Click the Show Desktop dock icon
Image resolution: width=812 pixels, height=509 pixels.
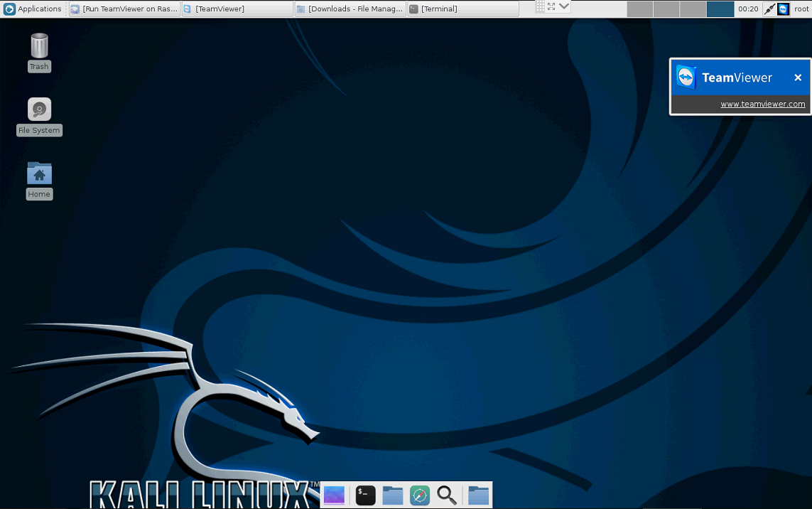(x=334, y=495)
